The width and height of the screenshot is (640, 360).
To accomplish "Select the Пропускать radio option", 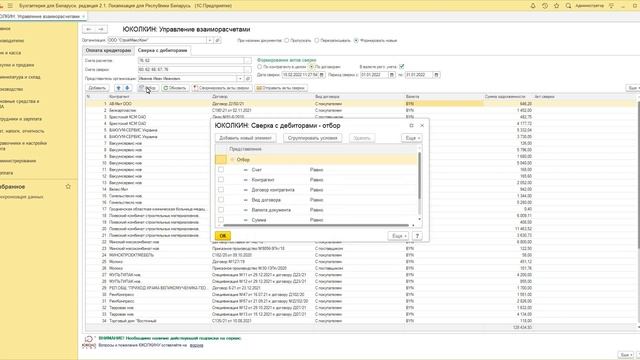I will [x=287, y=40].
